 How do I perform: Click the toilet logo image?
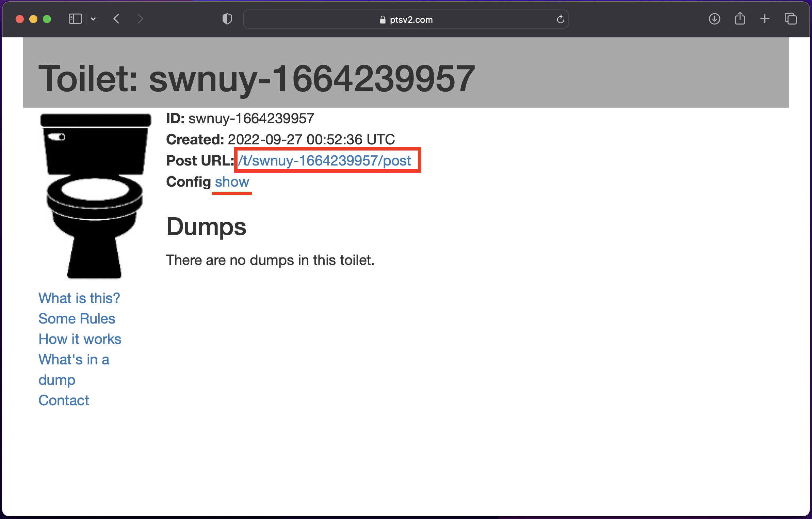pyautogui.click(x=95, y=196)
